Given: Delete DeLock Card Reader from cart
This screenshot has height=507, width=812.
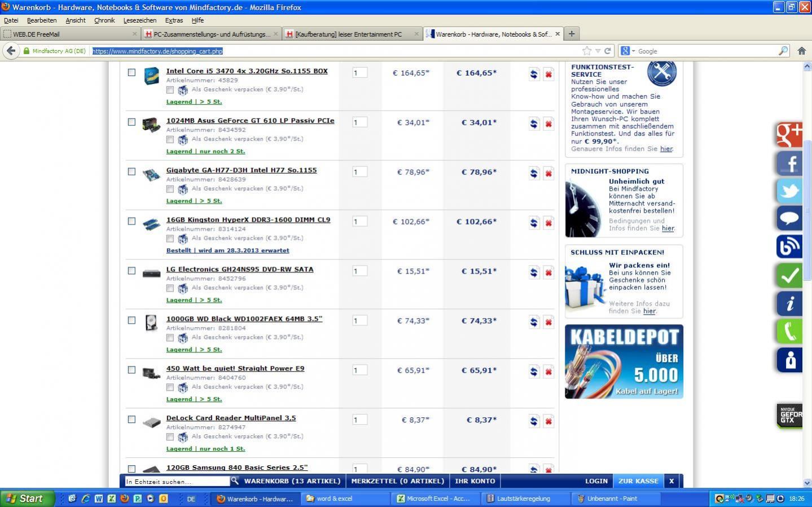Looking at the screenshot, I should [x=548, y=421].
